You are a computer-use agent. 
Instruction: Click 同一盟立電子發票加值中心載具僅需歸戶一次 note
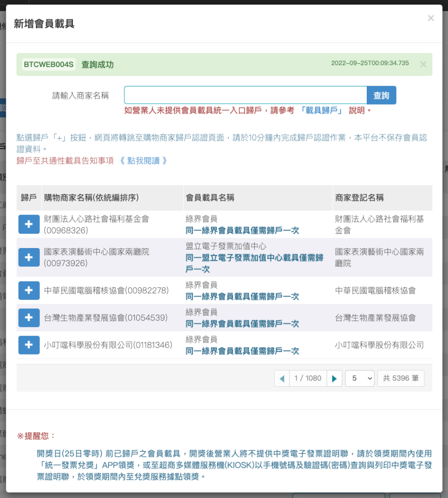point(255,263)
